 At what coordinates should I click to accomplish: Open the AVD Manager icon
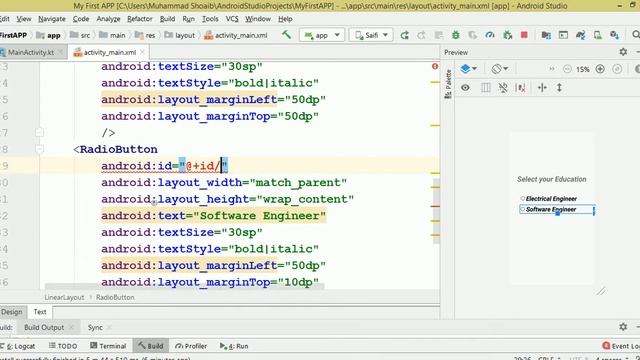(x=598, y=35)
